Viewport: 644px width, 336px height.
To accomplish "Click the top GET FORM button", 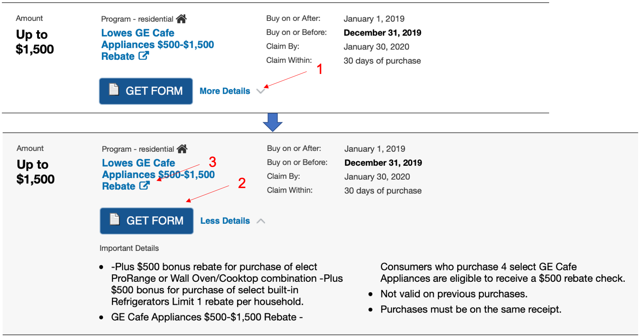I will pos(146,91).
